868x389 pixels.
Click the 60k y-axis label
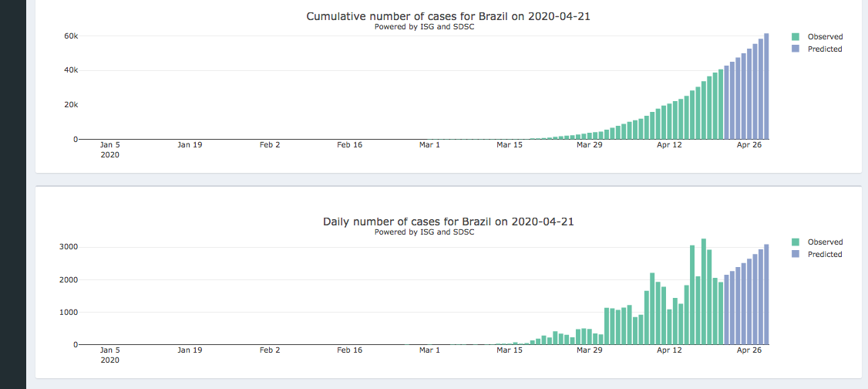(x=70, y=36)
